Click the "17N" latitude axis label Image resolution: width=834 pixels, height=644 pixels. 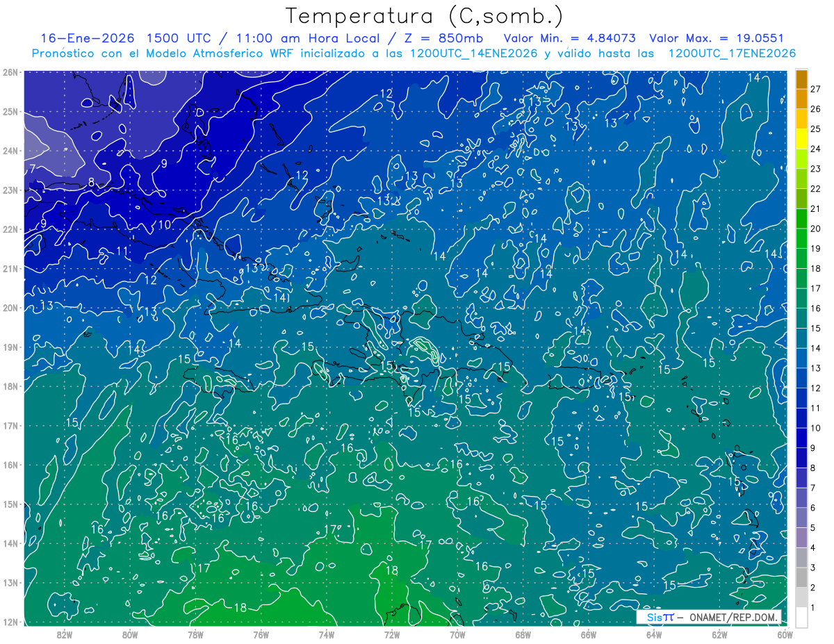click(10, 425)
